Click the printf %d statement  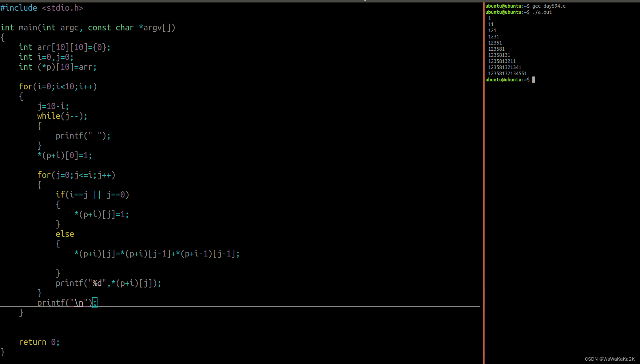(x=108, y=283)
